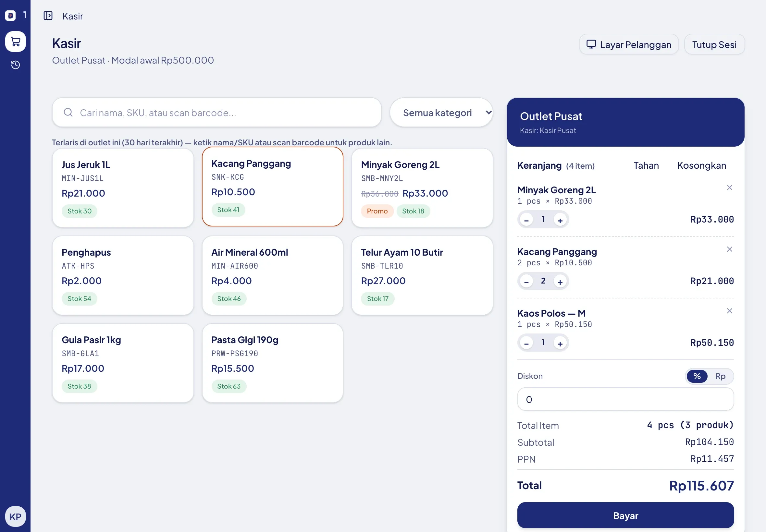
Task: Increase Kacang Panggang quantity
Action: (560, 282)
